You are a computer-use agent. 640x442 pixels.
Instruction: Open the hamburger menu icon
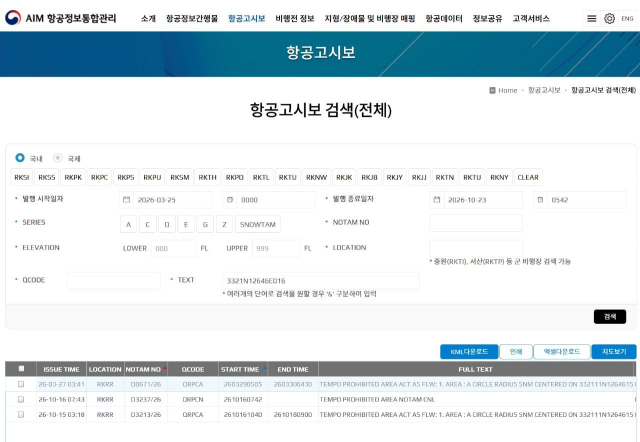(591, 18)
